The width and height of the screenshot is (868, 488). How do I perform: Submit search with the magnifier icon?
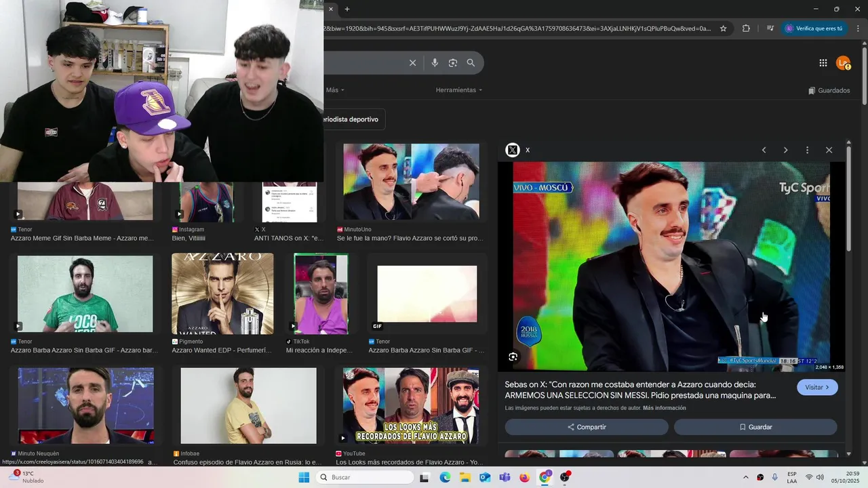(471, 63)
